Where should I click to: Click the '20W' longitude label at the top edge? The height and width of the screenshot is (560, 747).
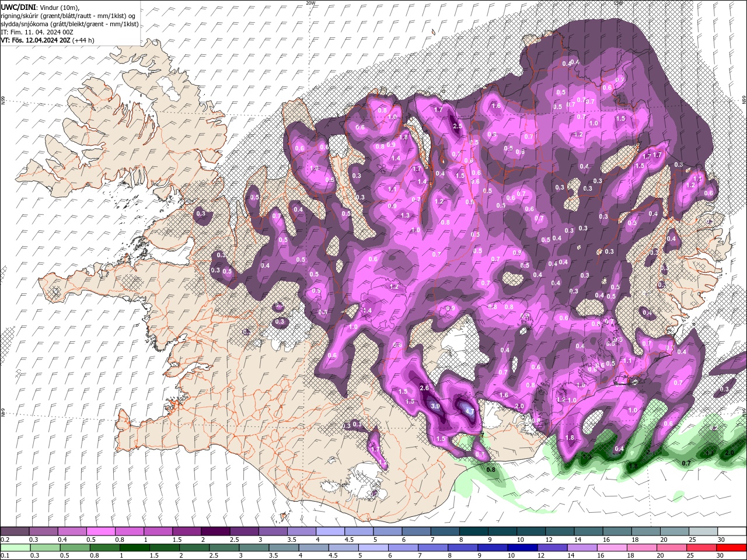tap(310, 3)
